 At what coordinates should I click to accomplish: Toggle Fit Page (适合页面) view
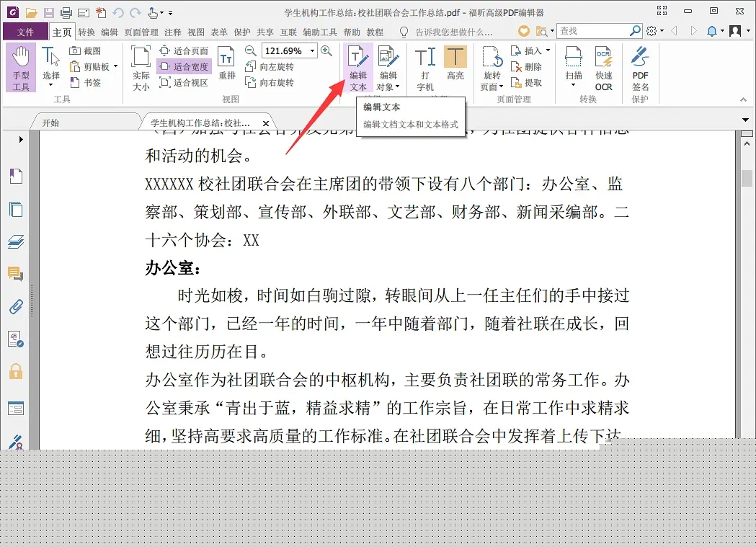(x=184, y=51)
